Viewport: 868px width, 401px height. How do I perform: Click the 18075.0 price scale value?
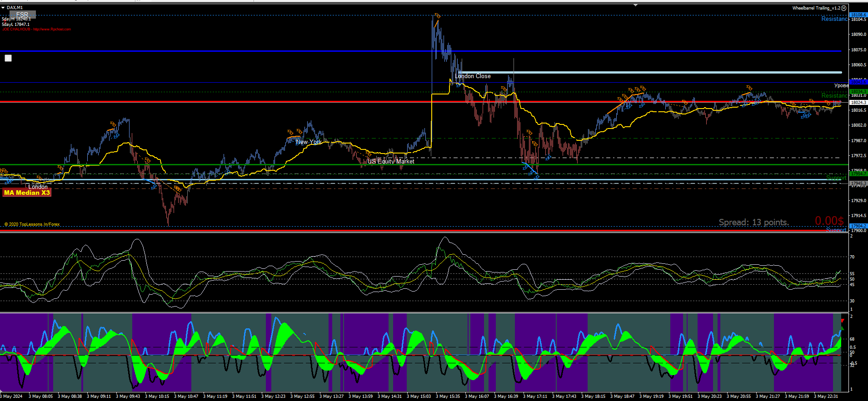(x=858, y=50)
